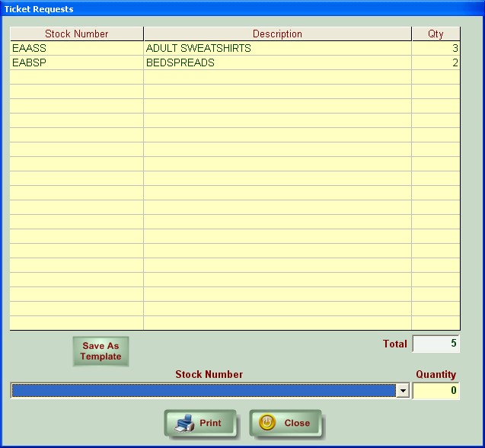Click the Print button label
Screen dimensions: 485x448
pos(210,423)
